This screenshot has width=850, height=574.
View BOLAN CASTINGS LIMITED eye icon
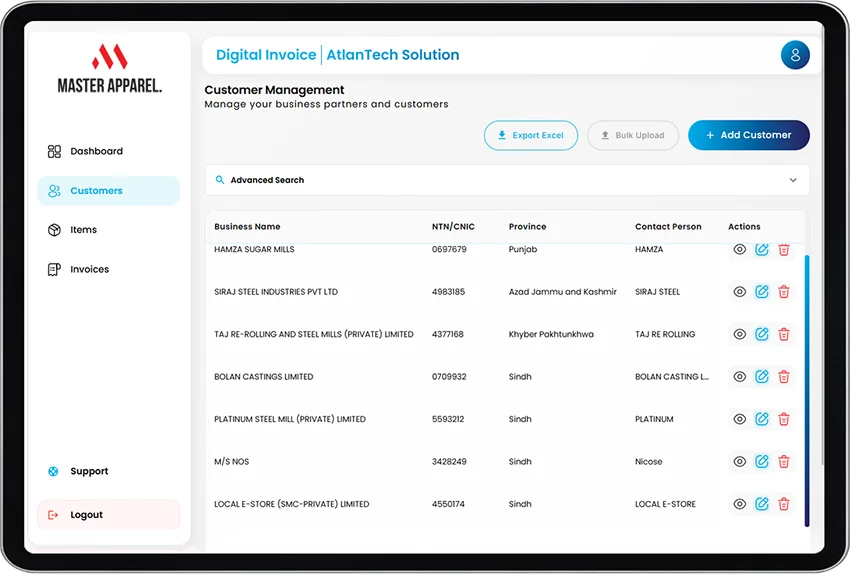click(x=739, y=377)
